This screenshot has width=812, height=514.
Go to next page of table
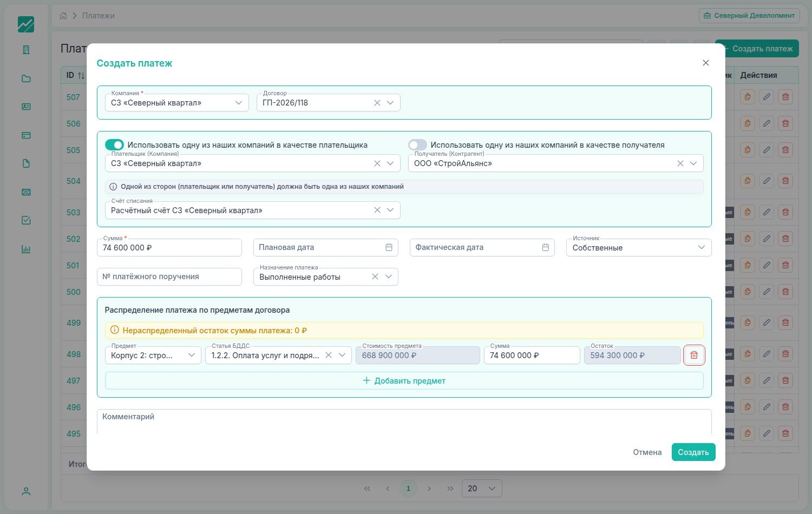(429, 488)
